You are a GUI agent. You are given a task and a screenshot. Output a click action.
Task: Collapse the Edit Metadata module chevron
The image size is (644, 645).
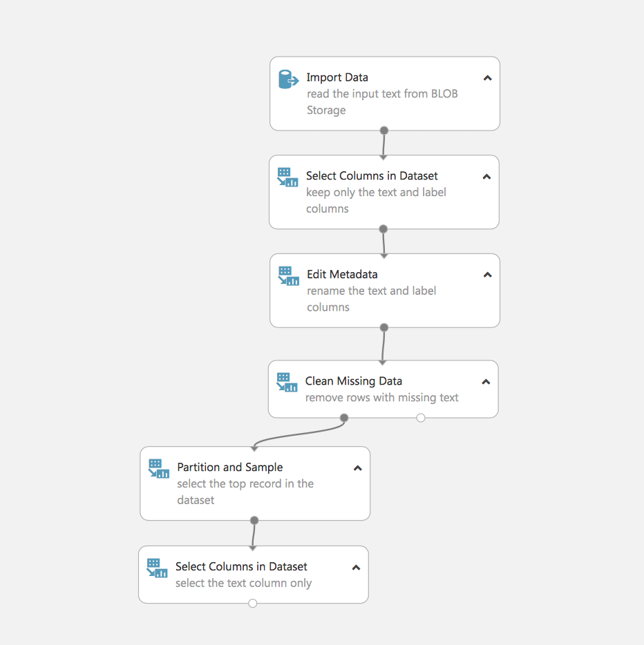[x=488, y=275]
